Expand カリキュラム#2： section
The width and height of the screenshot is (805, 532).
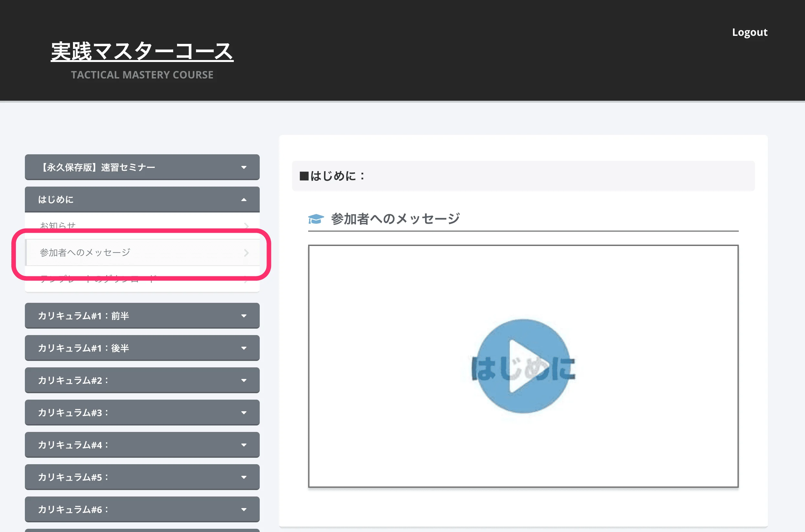point(142,380)
